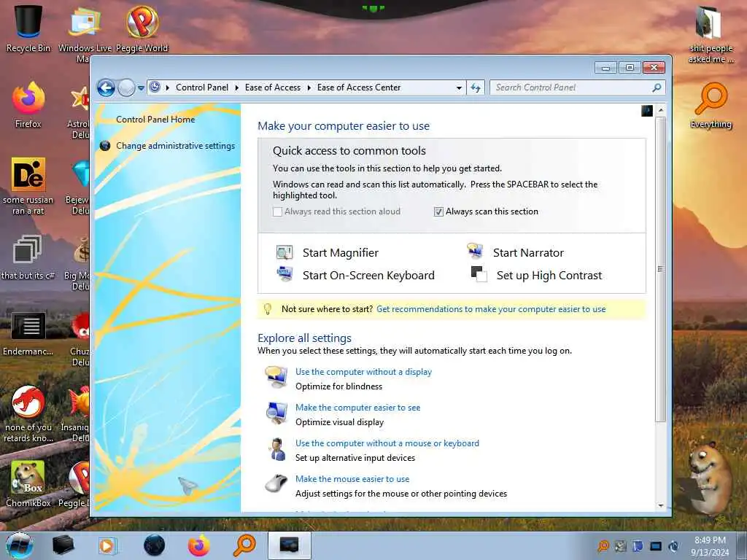Click the magnifier monitor icon beside 'Make the computer easier to see'
Image resolution: width=747 pixels, height=560 pixels.
tap(276, 413)
